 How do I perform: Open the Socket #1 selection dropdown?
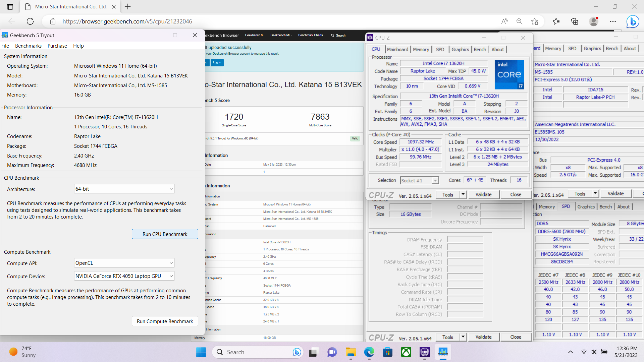pos(419,181)
